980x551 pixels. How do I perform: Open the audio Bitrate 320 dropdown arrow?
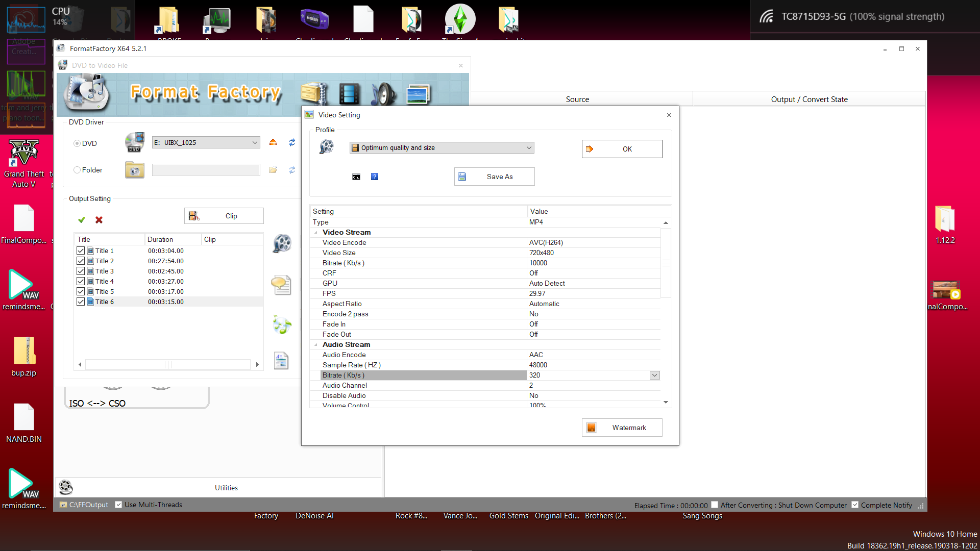[x=654, y=375]
